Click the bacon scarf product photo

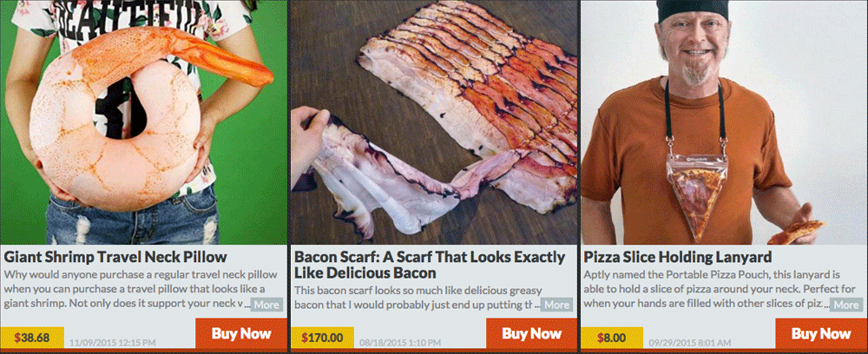[x=433, y=122]
